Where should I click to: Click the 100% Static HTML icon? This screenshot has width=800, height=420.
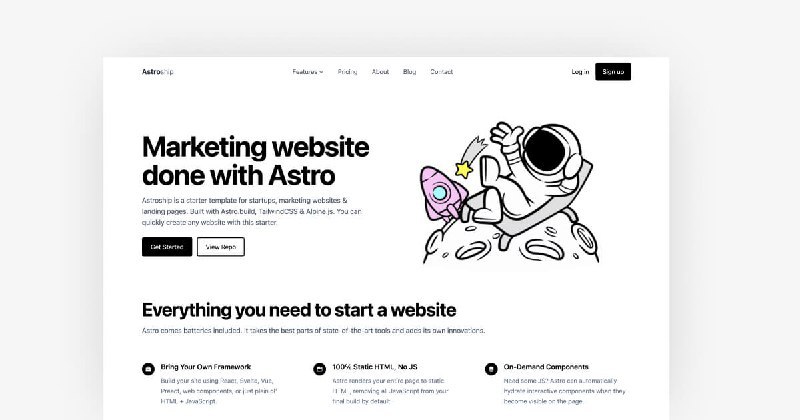[x=319, y=368]
